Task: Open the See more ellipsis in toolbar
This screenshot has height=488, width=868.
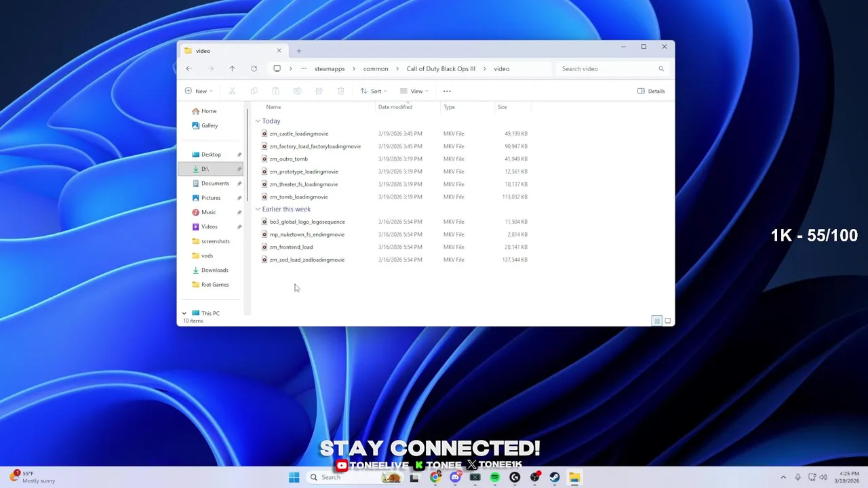Action: (447, 91)
